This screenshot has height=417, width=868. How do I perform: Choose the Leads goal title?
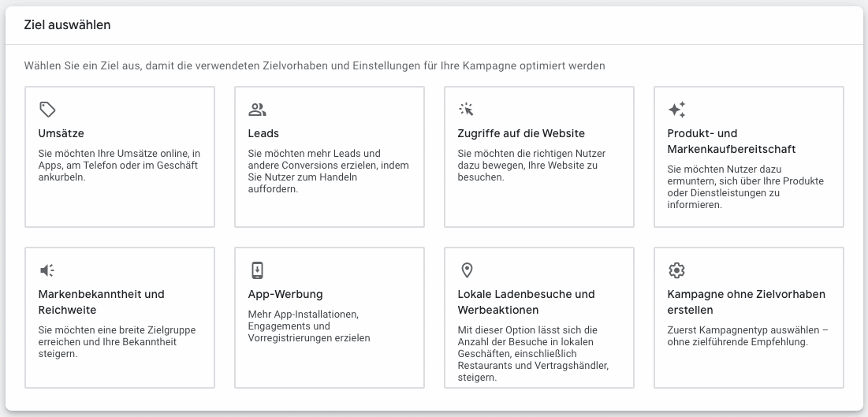coord(263,133)
